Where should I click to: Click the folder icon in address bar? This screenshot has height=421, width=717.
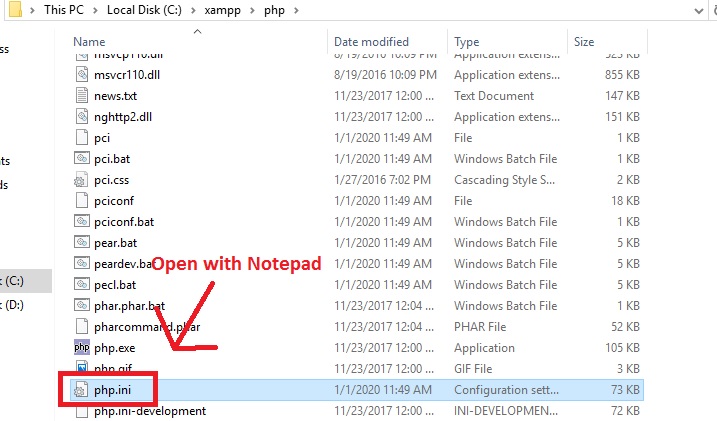(15, 10)
